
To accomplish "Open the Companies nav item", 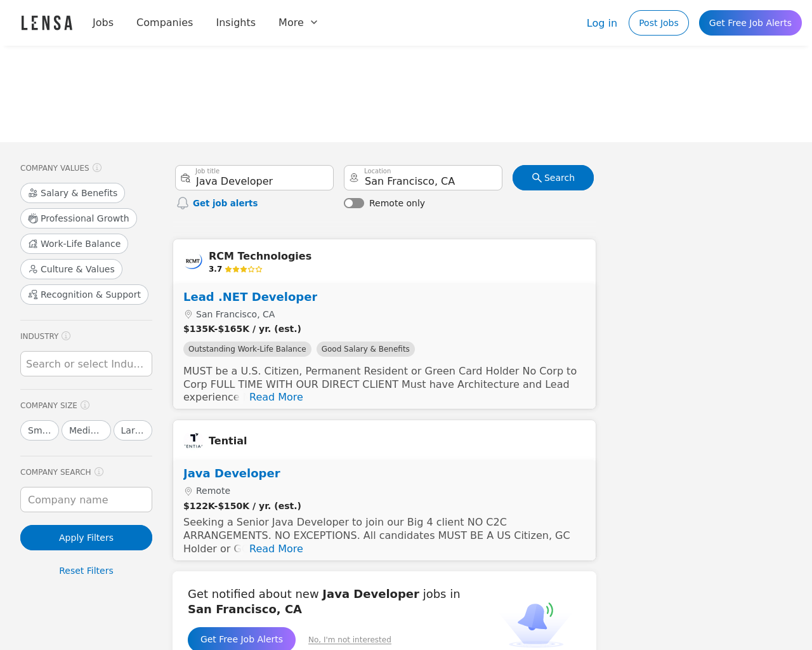I will pos(164,22).
